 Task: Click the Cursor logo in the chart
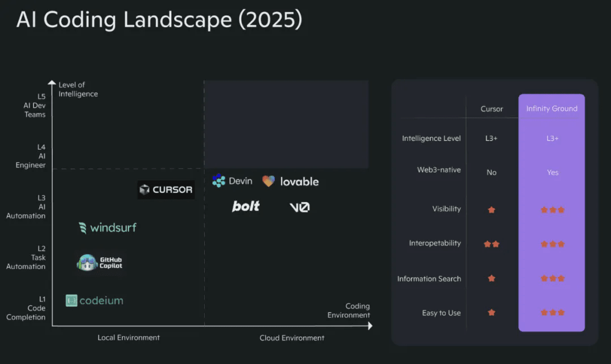[166, 189]
